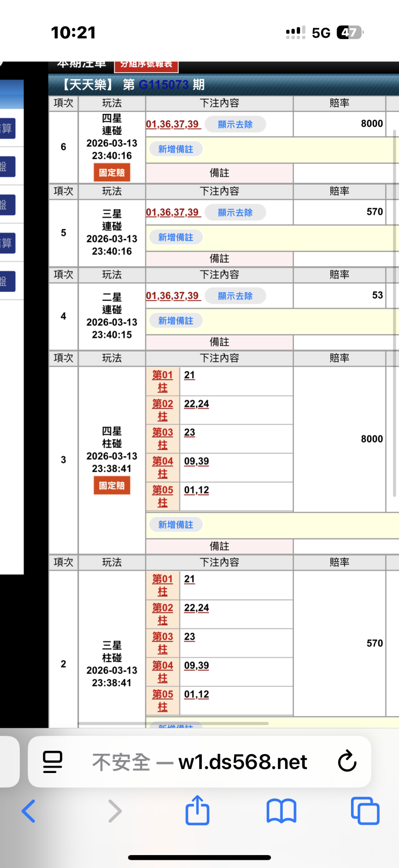Open bet numbers 01,36,37,39 in row 4

point(173,296)
